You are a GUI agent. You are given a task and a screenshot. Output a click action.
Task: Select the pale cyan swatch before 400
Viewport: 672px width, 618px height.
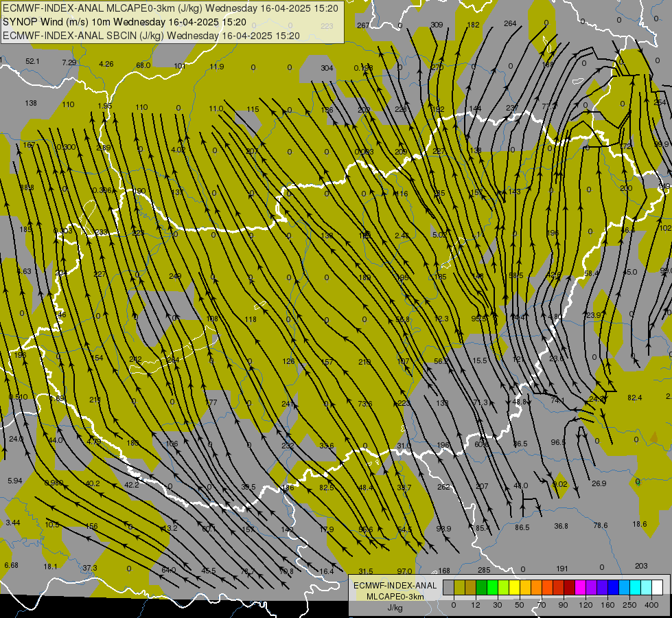647,587
